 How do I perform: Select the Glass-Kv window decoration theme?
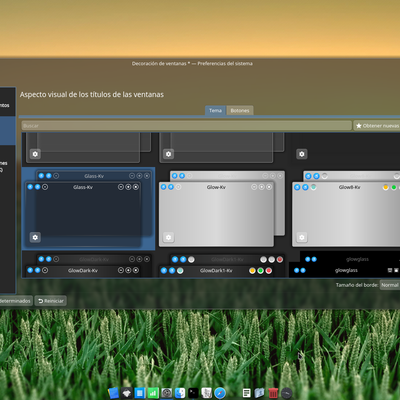(x=88, y=209)
